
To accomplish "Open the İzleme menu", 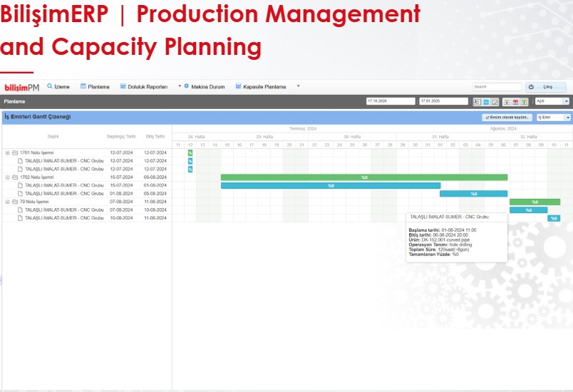I will click(x=58, y=86).
